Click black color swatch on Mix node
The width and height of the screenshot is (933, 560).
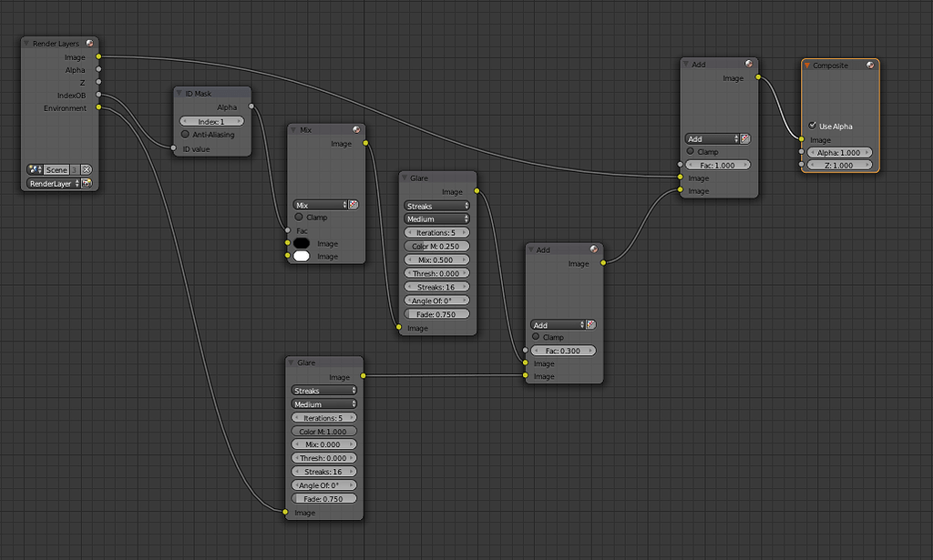(302, 243)
